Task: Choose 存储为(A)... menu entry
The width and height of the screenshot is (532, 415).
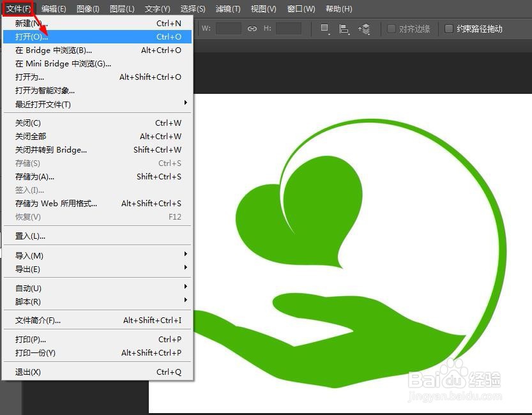Action: [97, 176]
